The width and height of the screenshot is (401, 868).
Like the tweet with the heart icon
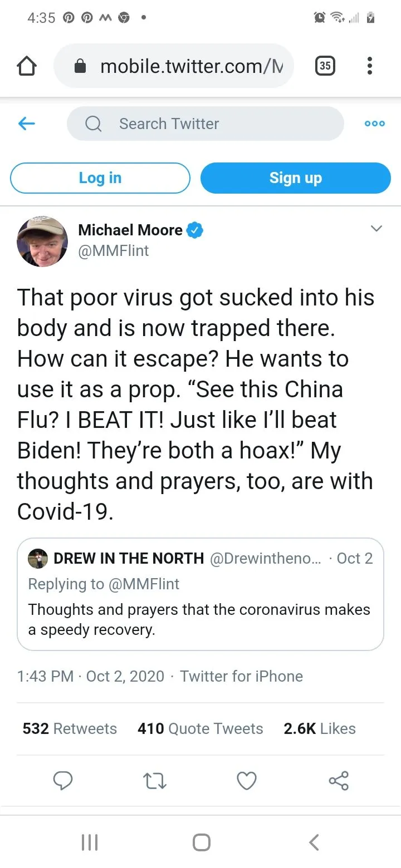click(x=247, y=781)
